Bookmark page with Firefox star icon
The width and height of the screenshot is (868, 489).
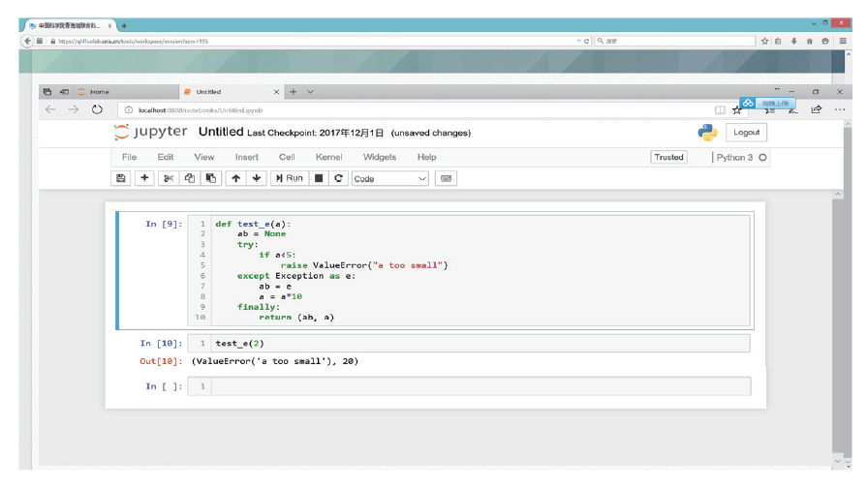tap(764, 41)
